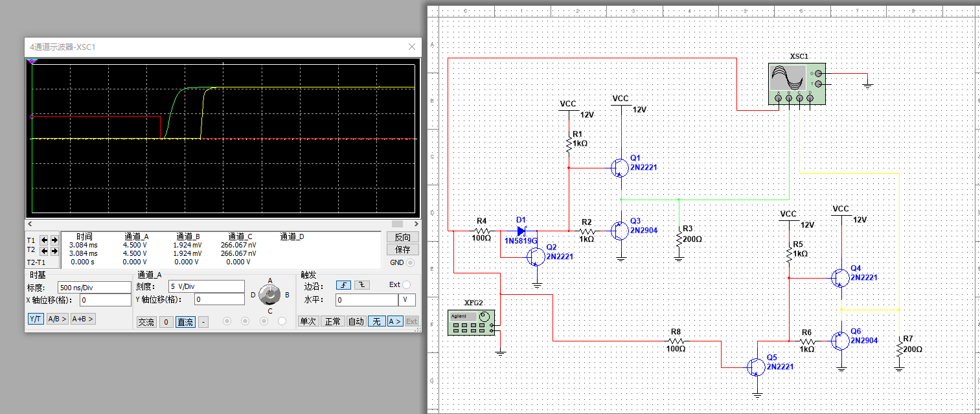Choose 单次 single trigger
The width and height of the screenshot is (980, 414).
(x=308, y=321)
